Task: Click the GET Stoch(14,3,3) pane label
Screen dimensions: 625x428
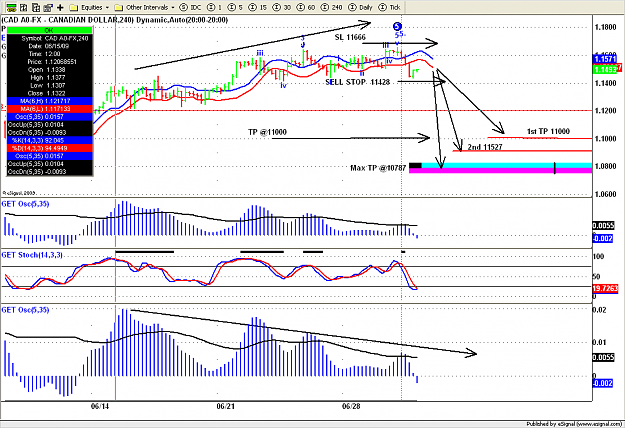Action: [32, 255]
